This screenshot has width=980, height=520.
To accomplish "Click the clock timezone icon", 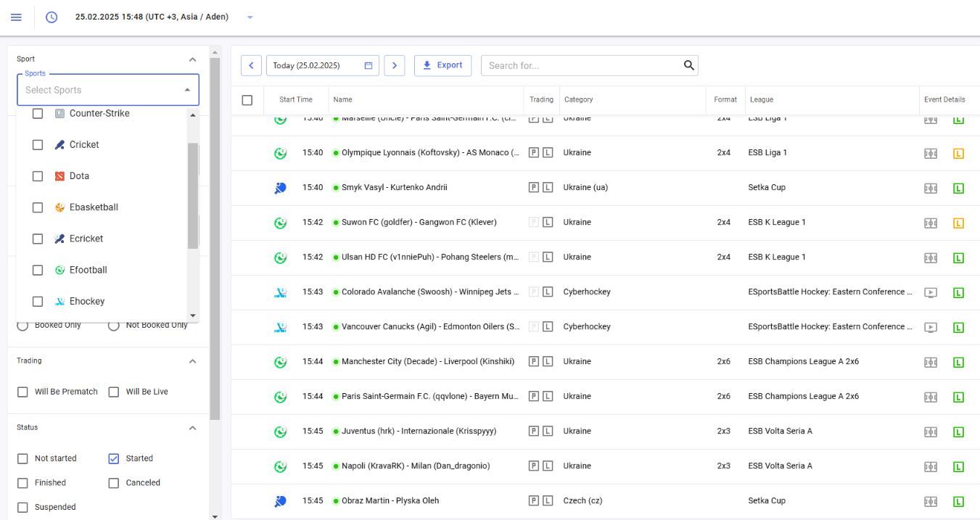I will 52,17.
